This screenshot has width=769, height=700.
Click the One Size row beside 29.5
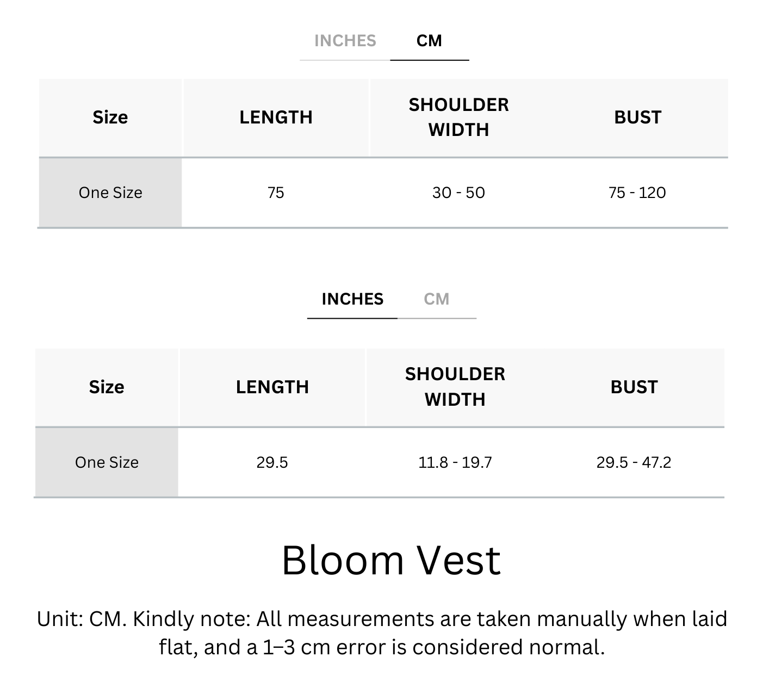[x=107, y=462]
